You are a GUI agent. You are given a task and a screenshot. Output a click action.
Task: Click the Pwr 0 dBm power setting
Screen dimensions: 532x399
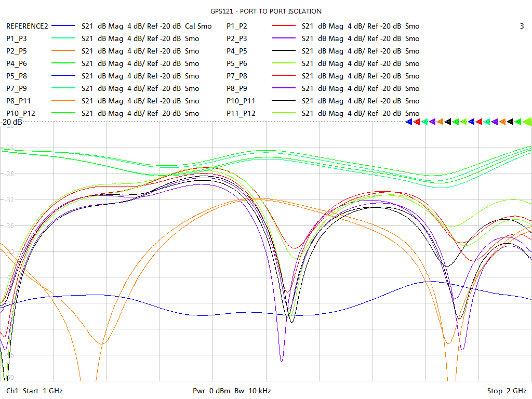(211, 391)
